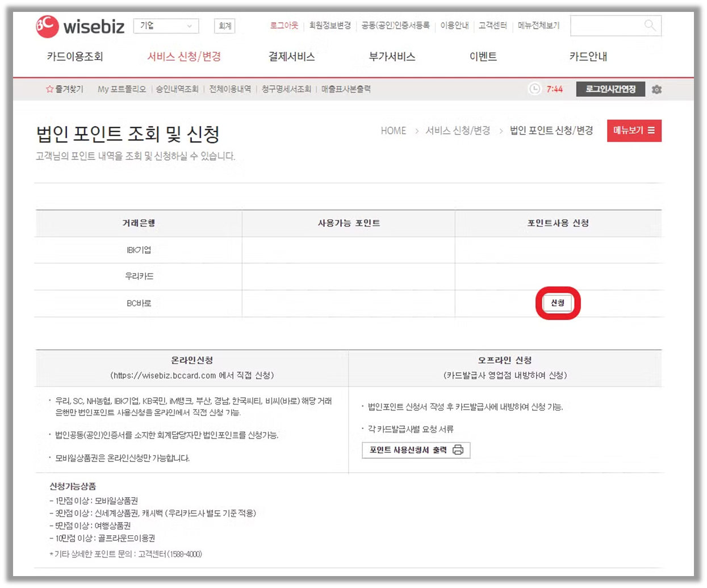The height and width of the screenshot is (588, 707).
Task: Open the 기업 dropdown selector
Action: tap(166, 26)
